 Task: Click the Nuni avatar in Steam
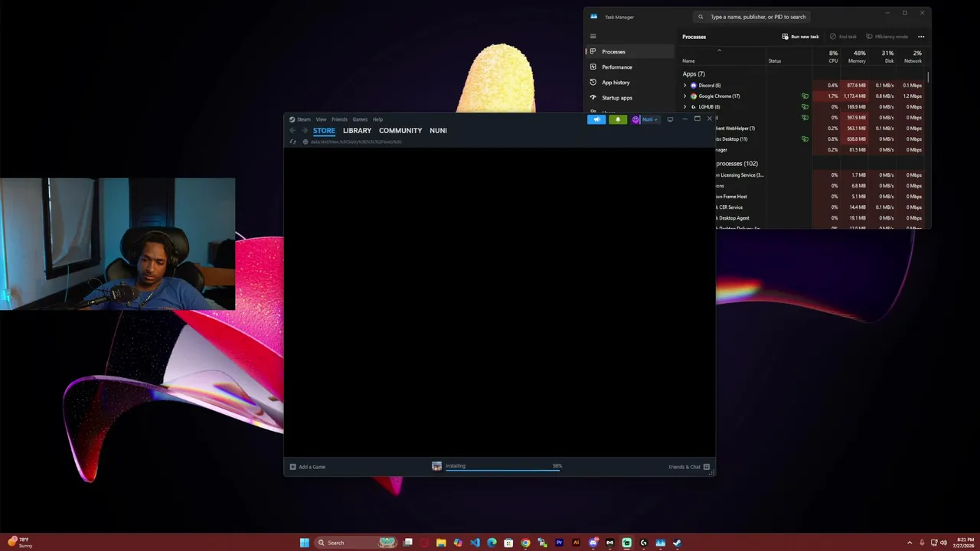[x=635, y=119]
